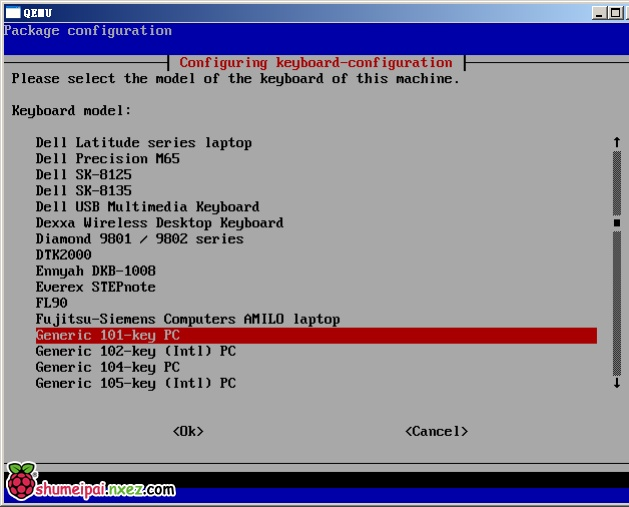Choose Generic 104-key PC
The height and width of the screenshot is (507, 629).
click(108, 367)
